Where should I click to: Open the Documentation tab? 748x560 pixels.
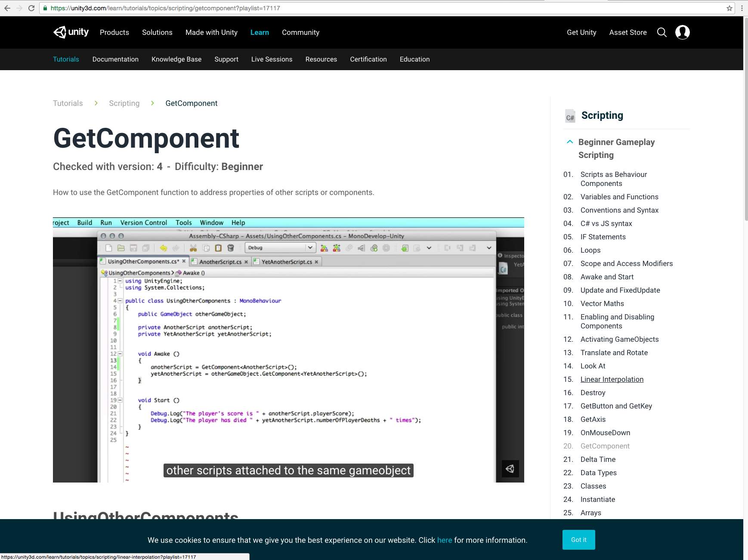115,59
